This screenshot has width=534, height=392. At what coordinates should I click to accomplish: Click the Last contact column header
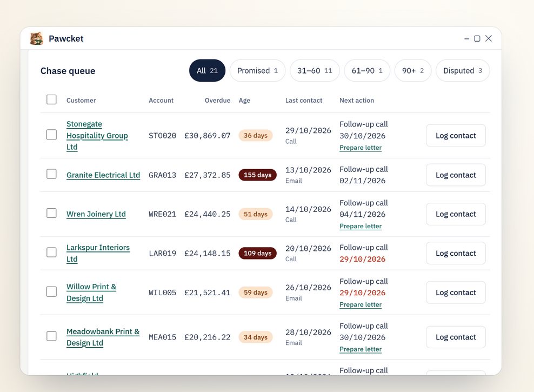pos(303,101)
